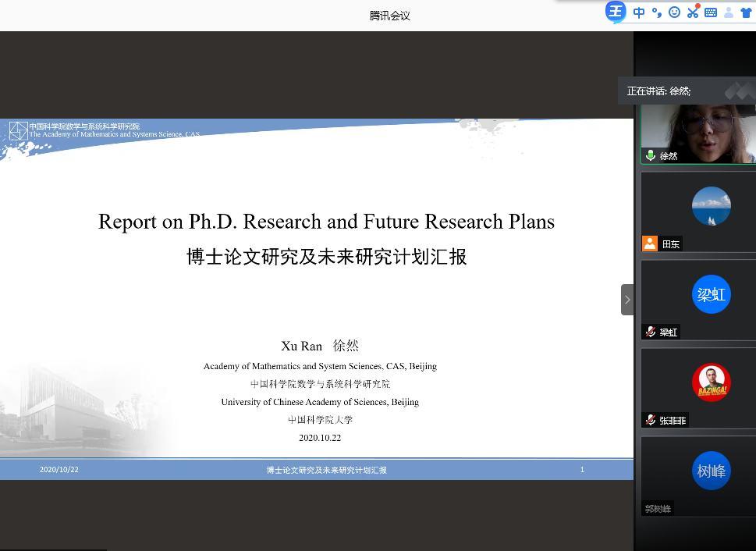
Task: Click the muted microphone icon beside 梁虹
Action: pyautogui.click(x=649, y=332)
